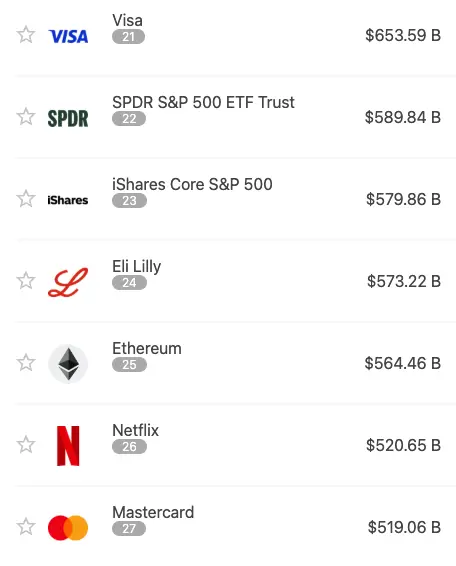Click the Mastercard name link
Image resolution: width=456 pixels, height=566 pixels.
pos(153,513)
